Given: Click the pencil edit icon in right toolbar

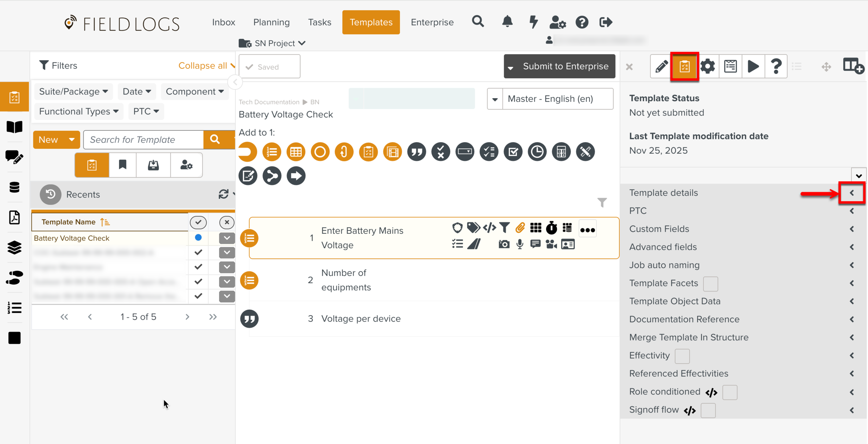Looking at the screenshot, I should (661, 66).
